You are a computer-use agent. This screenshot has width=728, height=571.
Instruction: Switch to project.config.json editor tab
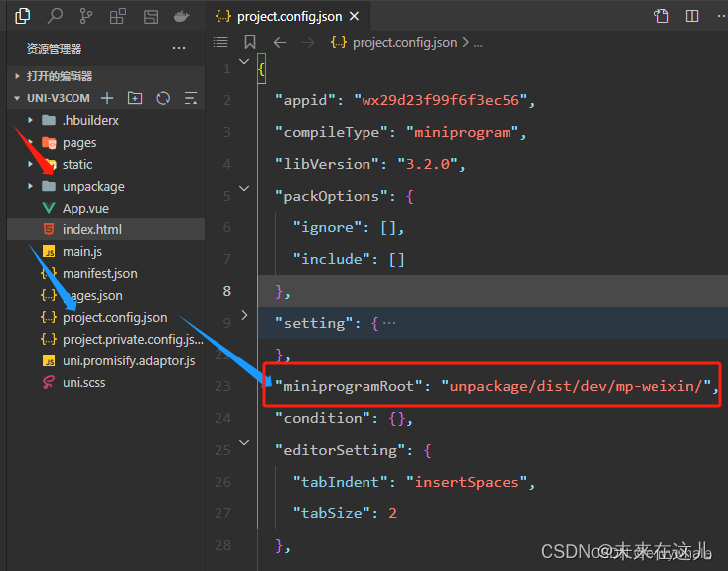288,16
